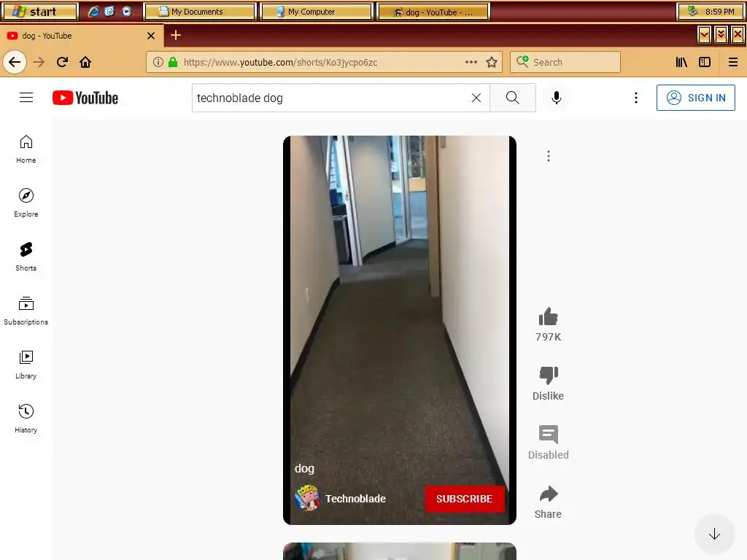Start voice search with the microphone
Image resolution: width=747 pixels, height=560 pixels.
click(x=556, y=98)
